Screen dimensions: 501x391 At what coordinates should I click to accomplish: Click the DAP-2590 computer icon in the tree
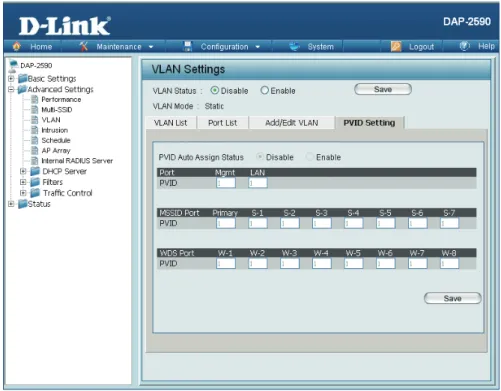[13, 66]
